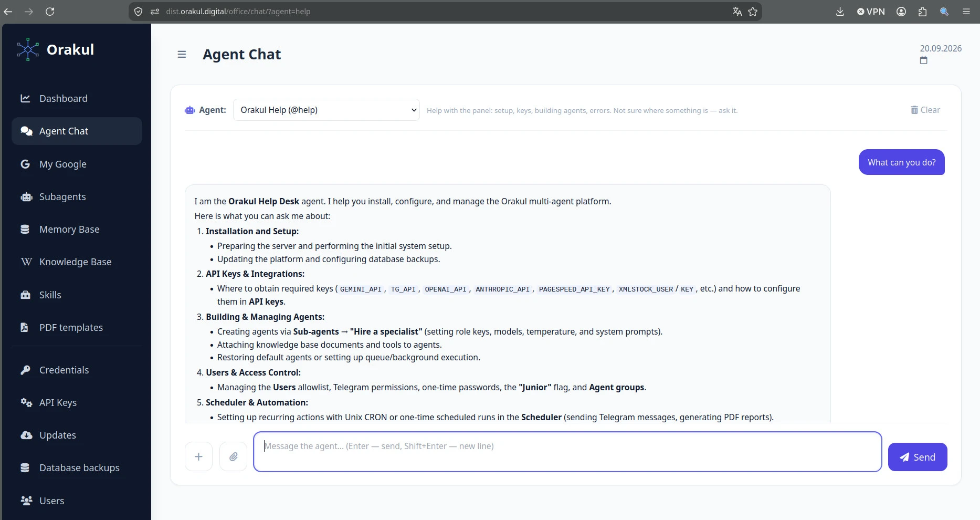Navigate to Knowledge Base
This screenshot has width=980, height=520.
[77, 262]
